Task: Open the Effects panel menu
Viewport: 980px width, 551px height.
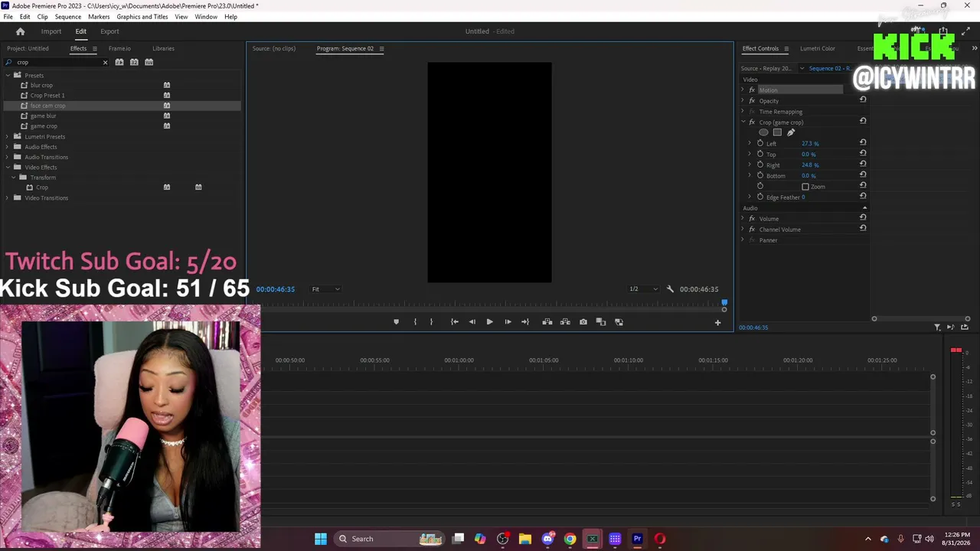Action: [95, 49]
